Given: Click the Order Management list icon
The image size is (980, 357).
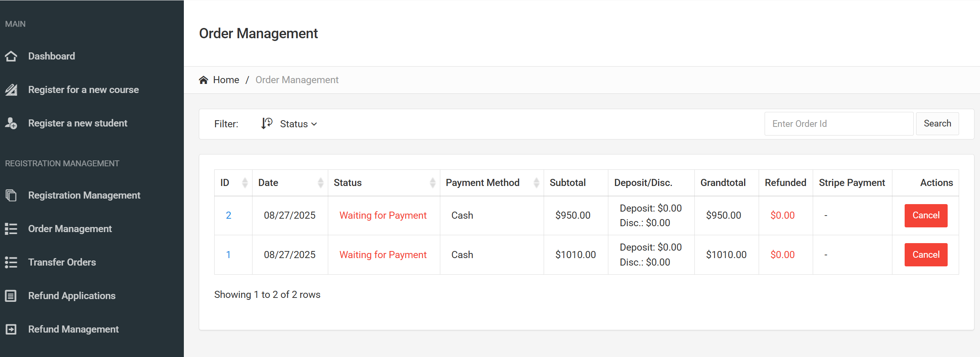Looking at the screenshot, I should (11, 229).
